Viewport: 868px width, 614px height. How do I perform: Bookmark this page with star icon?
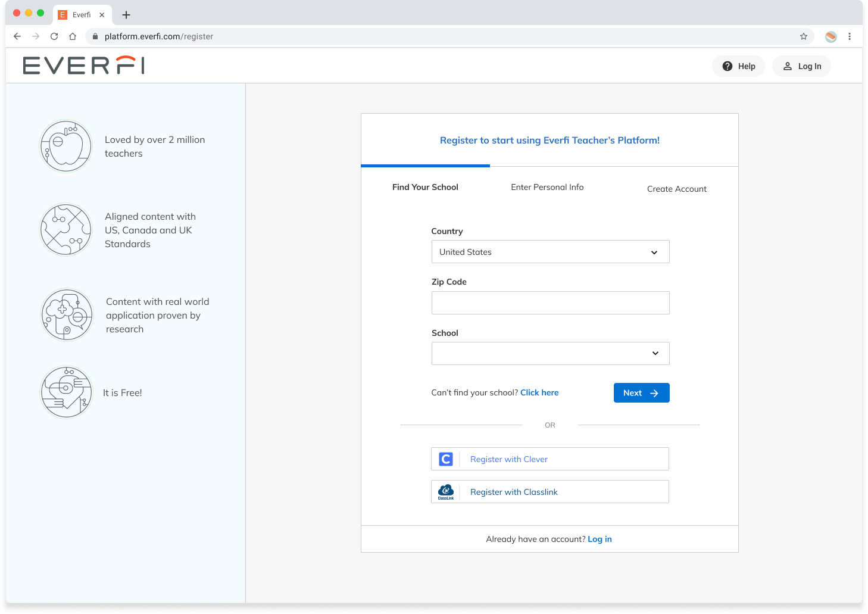pyautogui.click(x=804, y=36)
